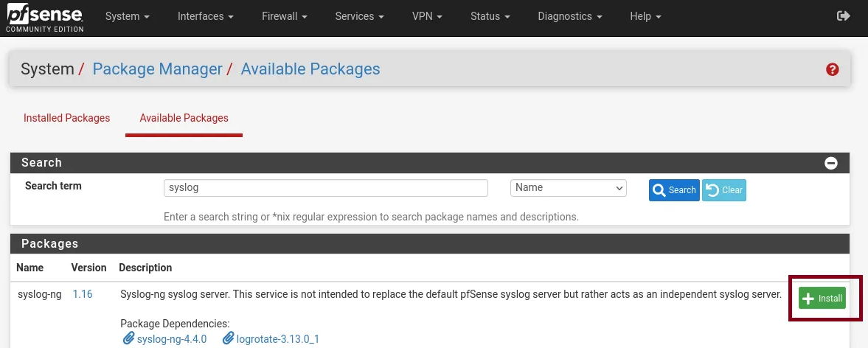Select the Available Packages tab

click(x=184, y=118)
